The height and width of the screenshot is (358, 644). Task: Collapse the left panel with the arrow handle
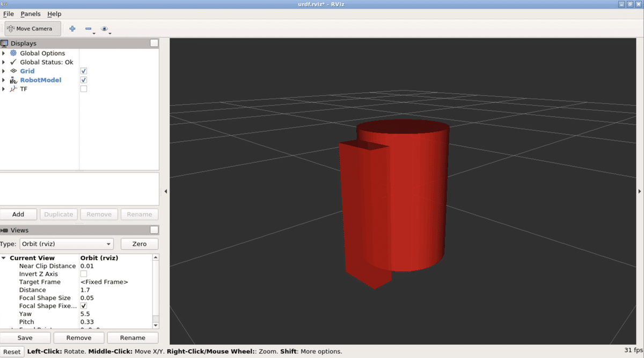click(165, 191)
